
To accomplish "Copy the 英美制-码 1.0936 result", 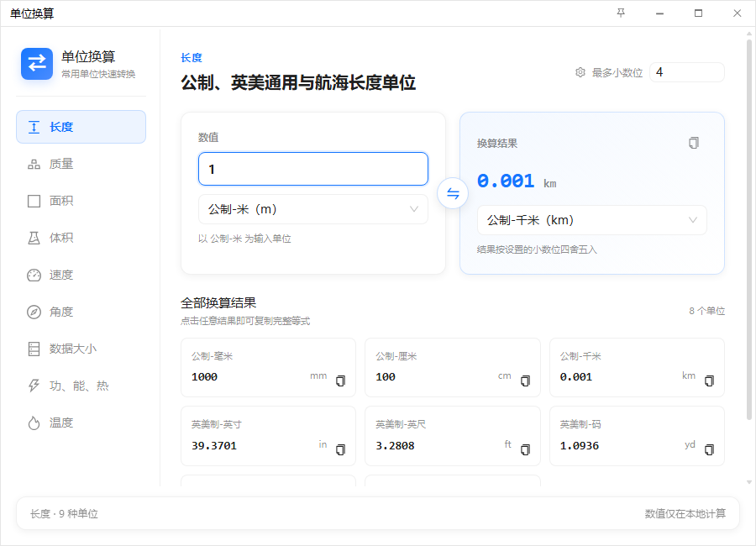I will pyautogui.click(x=709, y=449).
